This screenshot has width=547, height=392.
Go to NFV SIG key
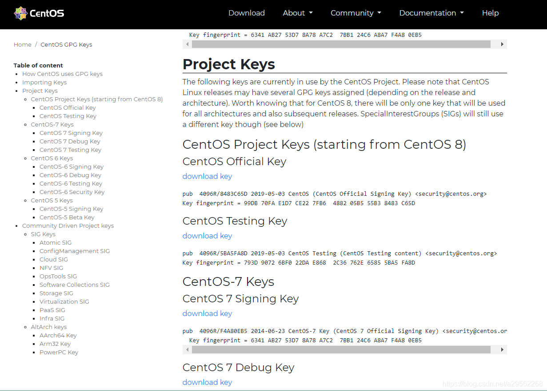[x=52, y=268]
